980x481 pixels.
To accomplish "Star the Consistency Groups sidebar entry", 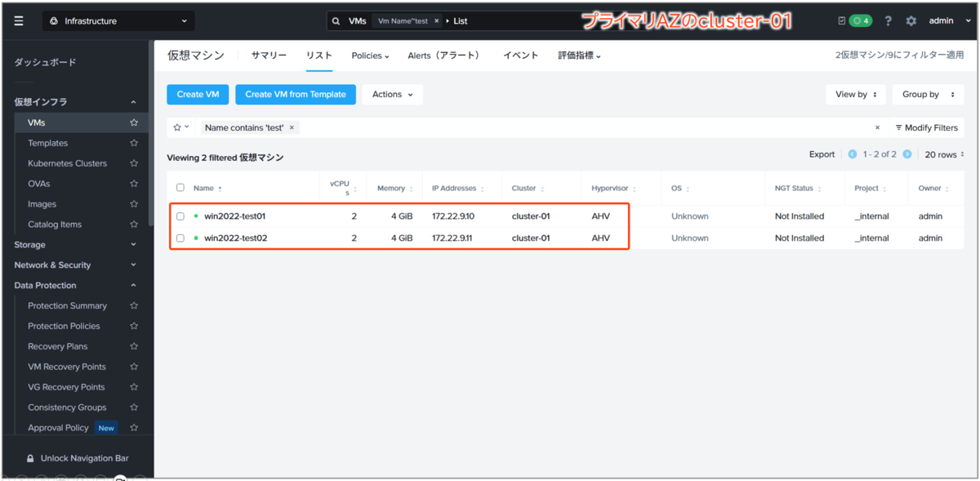I will [x=134, y=408].
